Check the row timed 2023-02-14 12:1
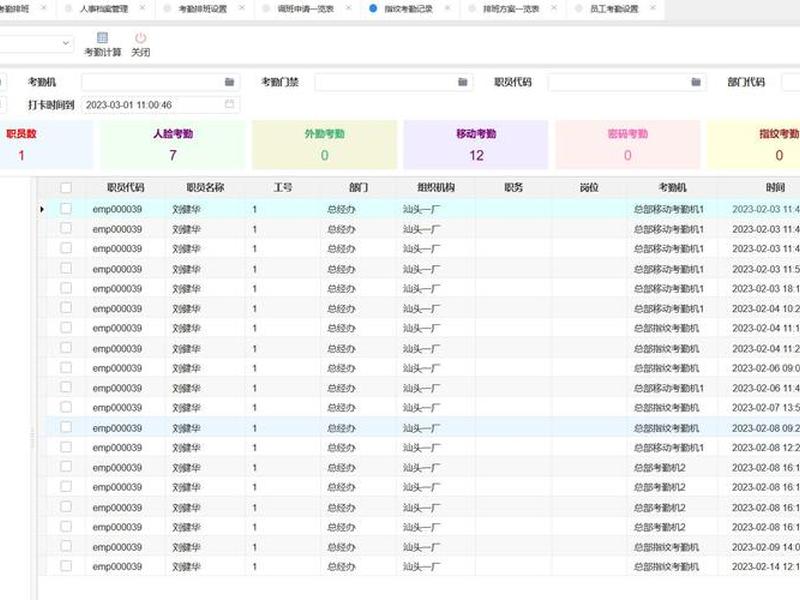The image size is (800, 600). pos(66,566)
